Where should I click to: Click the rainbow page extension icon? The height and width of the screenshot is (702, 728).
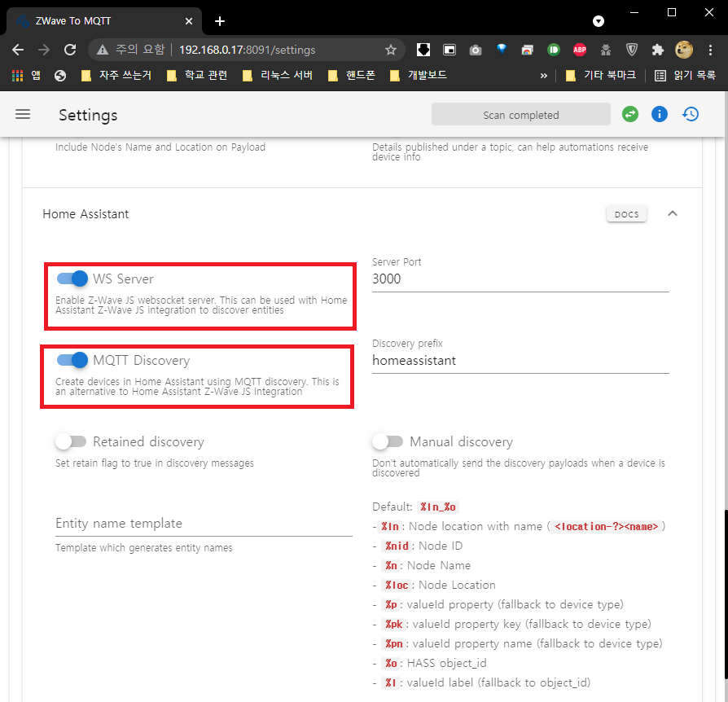[528, 50]
